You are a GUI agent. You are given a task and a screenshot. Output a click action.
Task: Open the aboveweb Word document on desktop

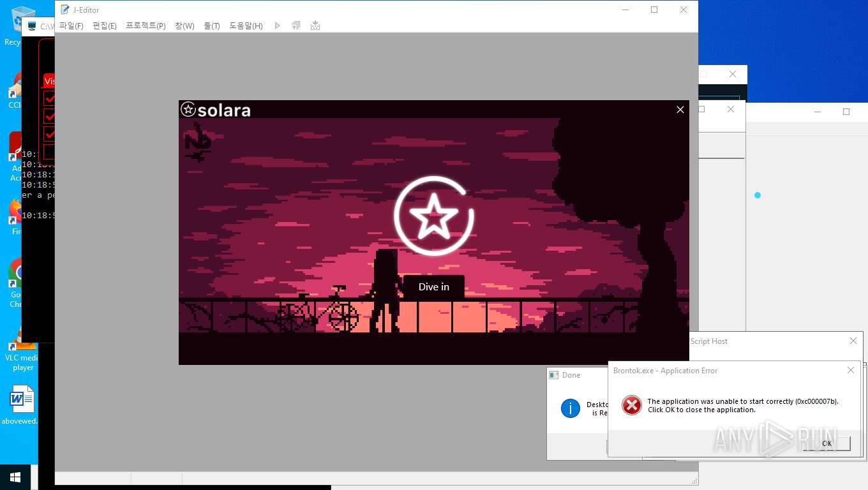click(21, 405)
